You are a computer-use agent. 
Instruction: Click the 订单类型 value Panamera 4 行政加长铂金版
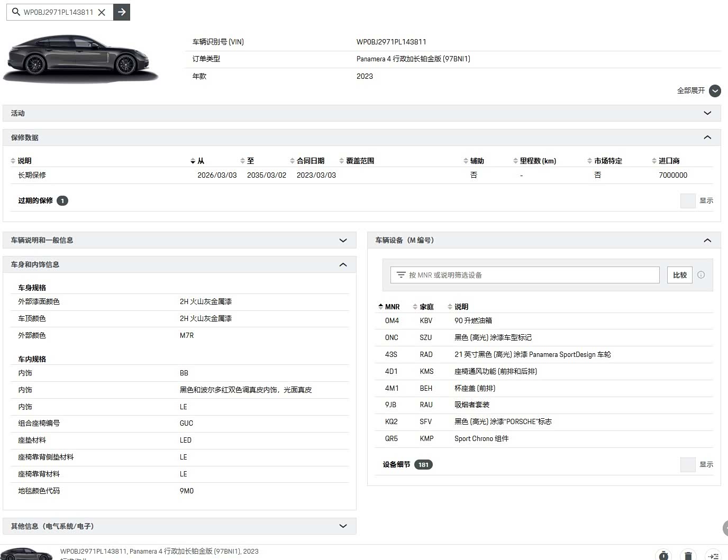[413, 59]
